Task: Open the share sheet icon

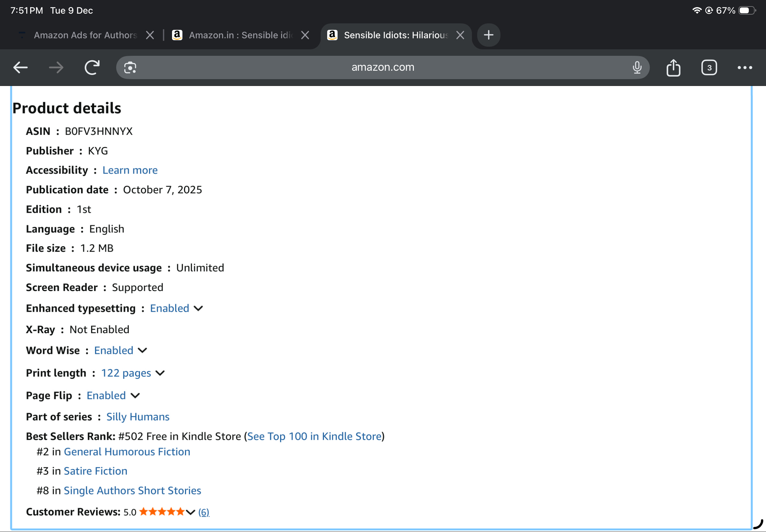Action: point(673,68)
